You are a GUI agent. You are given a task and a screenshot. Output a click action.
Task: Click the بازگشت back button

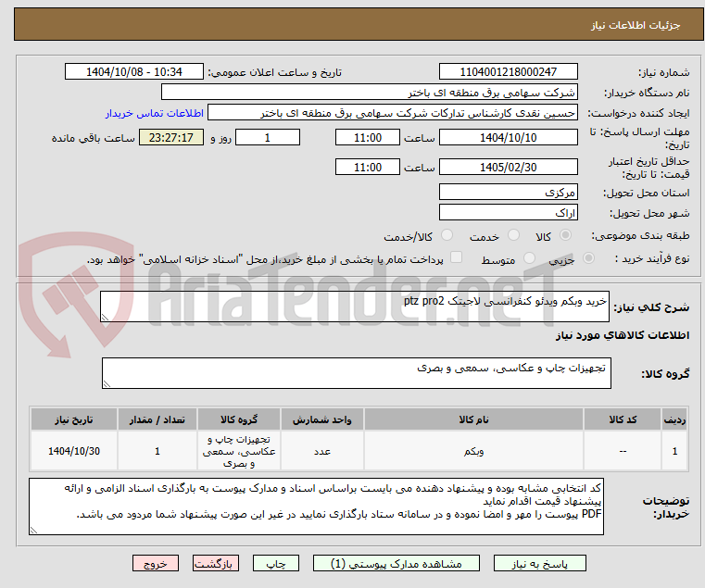pyautogui.click(x=216, y=563)
